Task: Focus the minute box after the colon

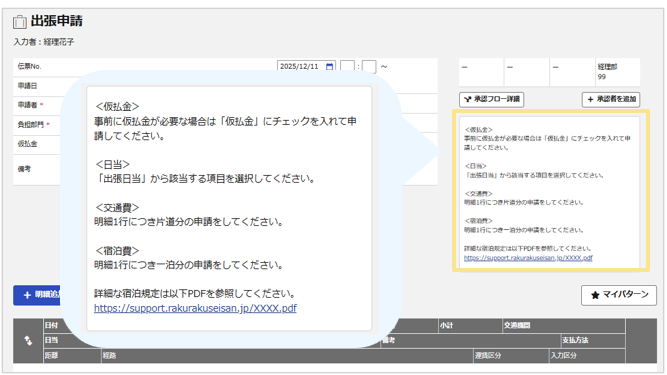Action: point(369,66)
